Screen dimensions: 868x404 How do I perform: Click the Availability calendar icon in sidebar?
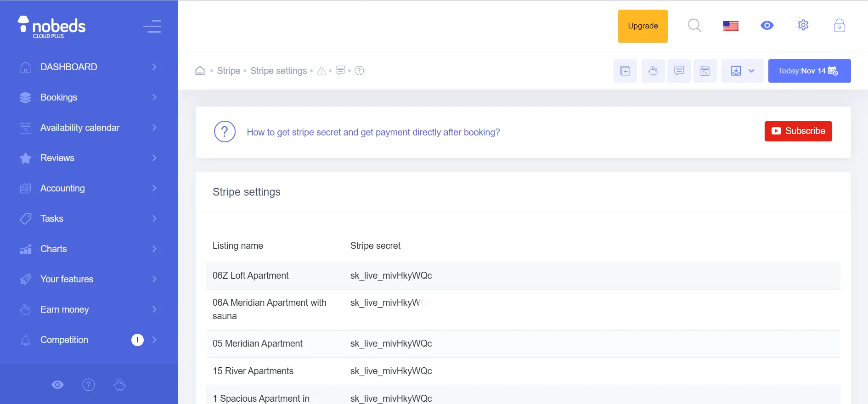(x=26, y=128)
